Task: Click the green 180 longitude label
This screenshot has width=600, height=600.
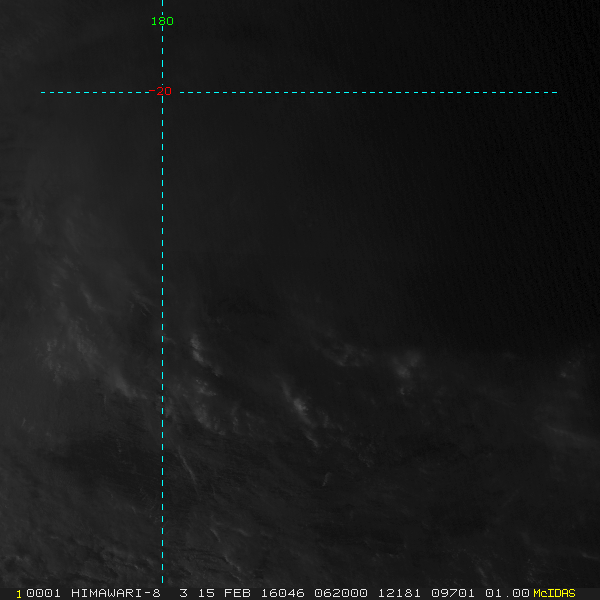Action: coord(162,21)
